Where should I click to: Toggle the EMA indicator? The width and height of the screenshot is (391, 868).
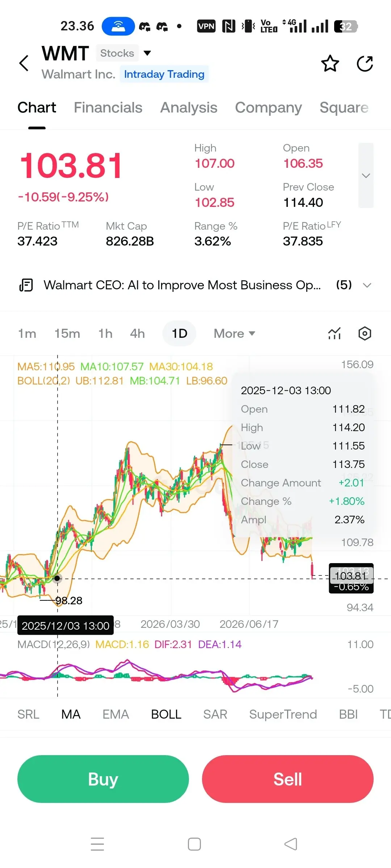(x=116, y=714)
